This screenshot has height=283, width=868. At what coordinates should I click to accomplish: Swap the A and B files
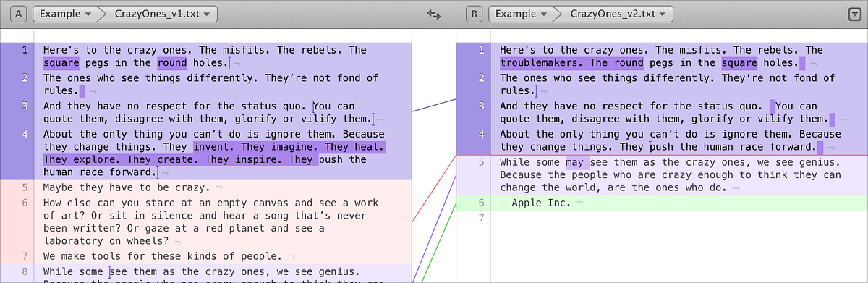point(434,14)
